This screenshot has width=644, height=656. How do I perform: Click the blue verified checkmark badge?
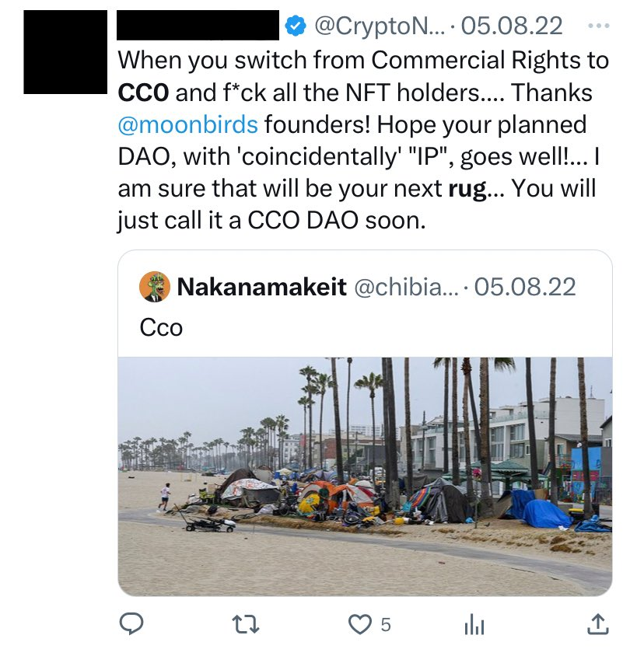pyautogui.click(x=296, y=26)
